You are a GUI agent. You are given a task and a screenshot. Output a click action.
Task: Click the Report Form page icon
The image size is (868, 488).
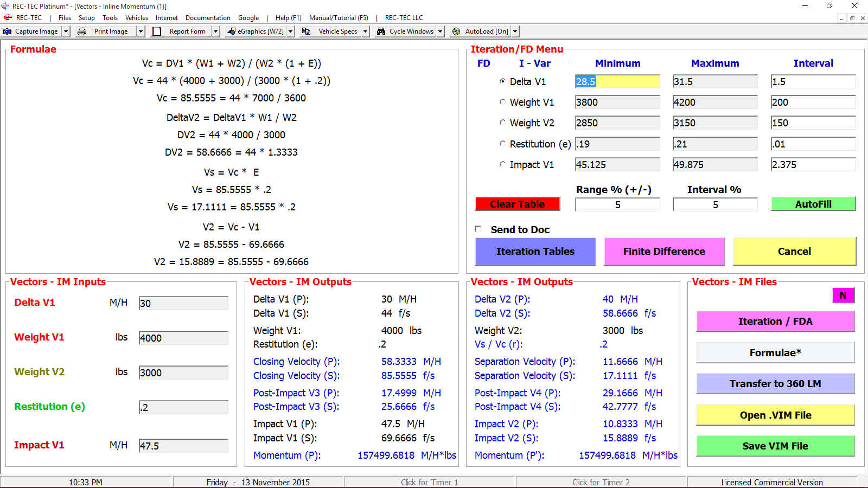point(157,31)
